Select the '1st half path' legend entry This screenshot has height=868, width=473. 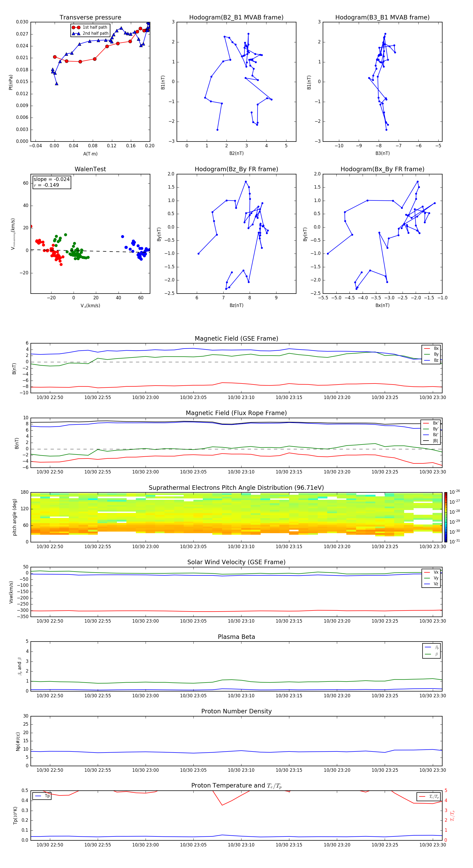coord(90,27)
